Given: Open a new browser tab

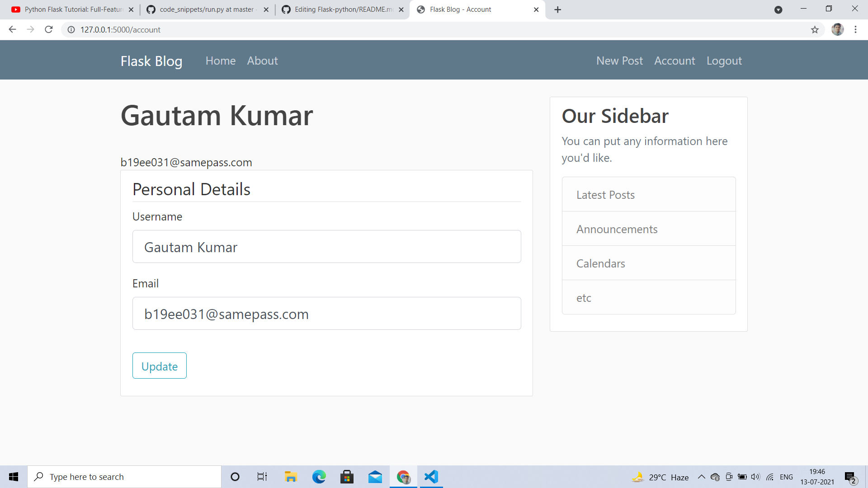Looking at the screenshot, I should pyautogui.click(x=557, y=9).
